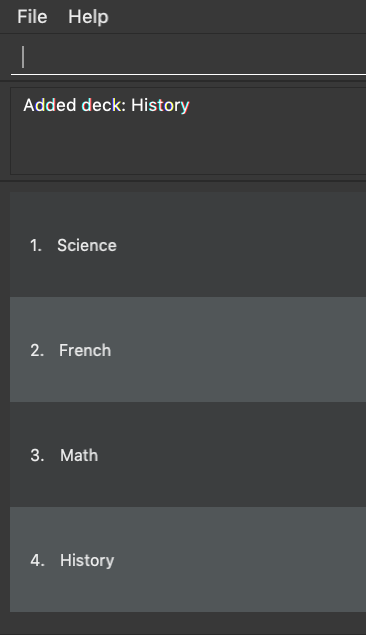Select the French deck row

click(x=188, y=349)
